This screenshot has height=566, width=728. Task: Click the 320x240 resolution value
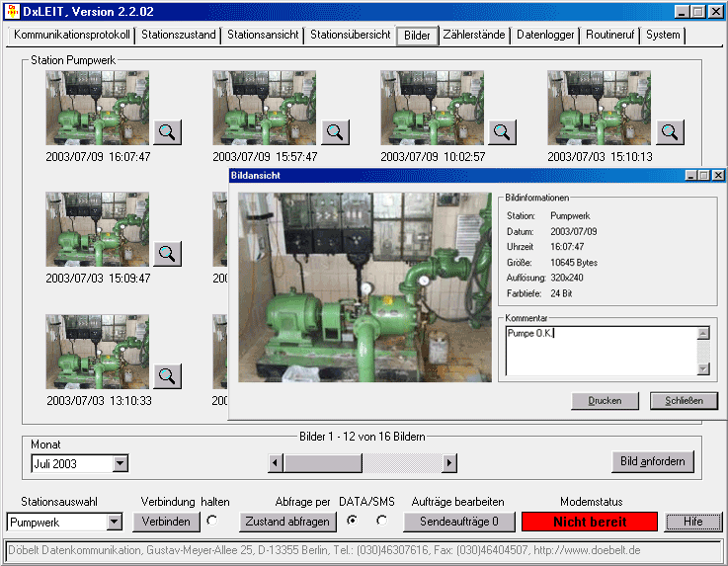click(567, 278)
